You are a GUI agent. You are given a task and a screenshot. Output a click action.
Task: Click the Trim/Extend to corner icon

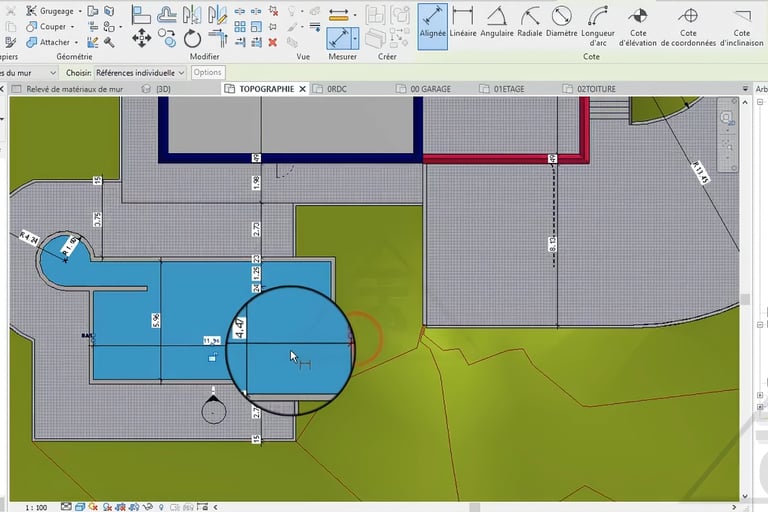click(217, 38)
